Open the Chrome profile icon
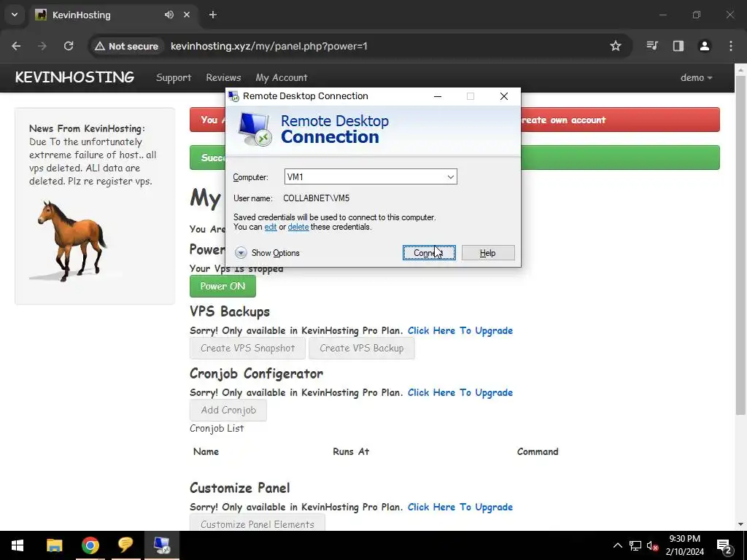This screenshot has width=747, height=560. [x=705, y=46]
